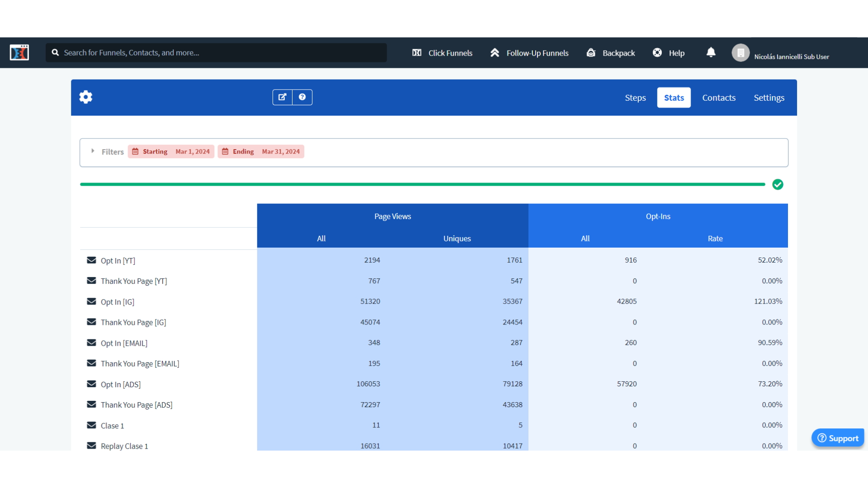Click the green loading progress bar
The width and height of the screenshot is (868, 488).
click(x=422, y=184)
